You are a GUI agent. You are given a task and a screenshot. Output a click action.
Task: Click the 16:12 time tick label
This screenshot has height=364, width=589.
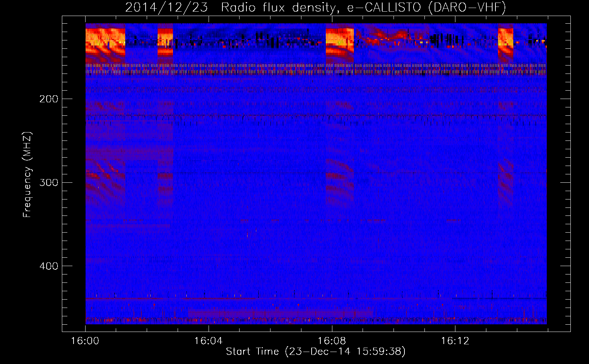455,341
